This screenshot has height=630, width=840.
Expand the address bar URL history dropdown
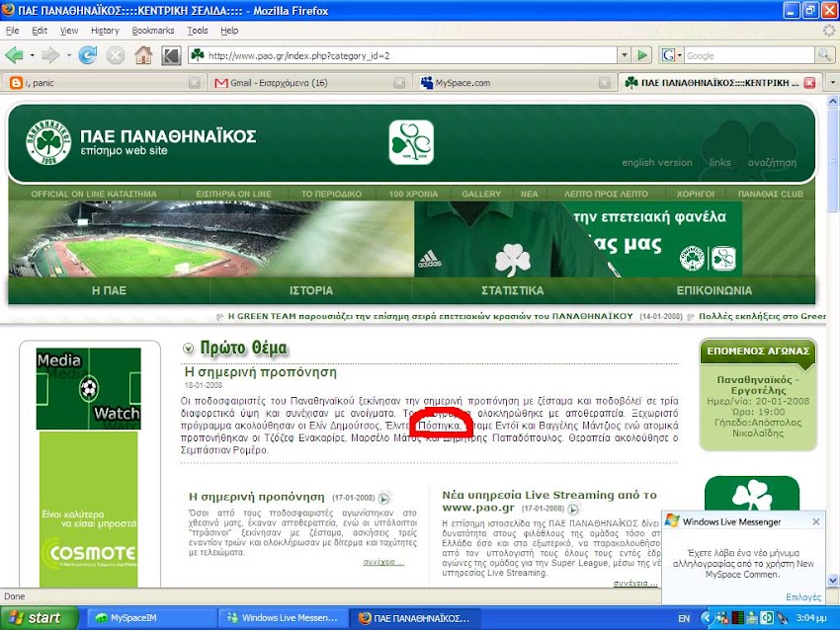point(625,55)
